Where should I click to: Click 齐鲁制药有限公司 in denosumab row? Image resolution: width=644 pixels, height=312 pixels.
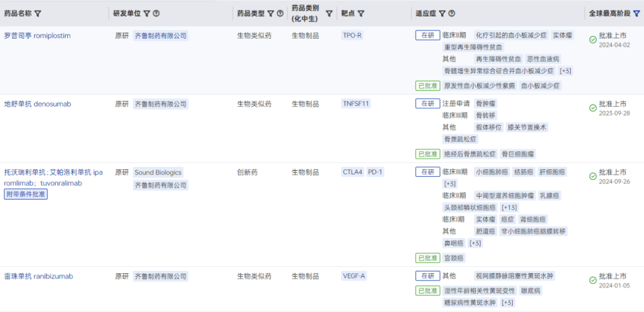coord(160,104)
